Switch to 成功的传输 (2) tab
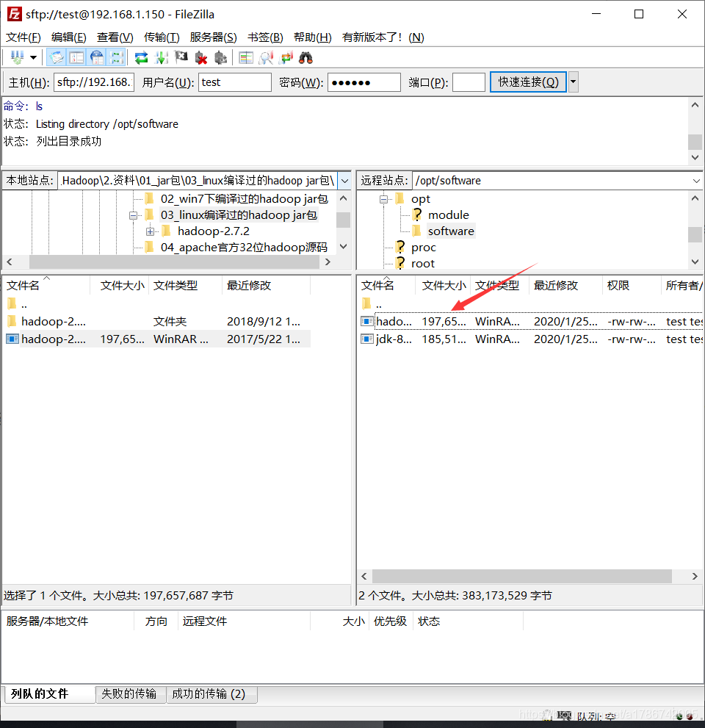This screenshot has height=728, width=705. coord(211,693)
